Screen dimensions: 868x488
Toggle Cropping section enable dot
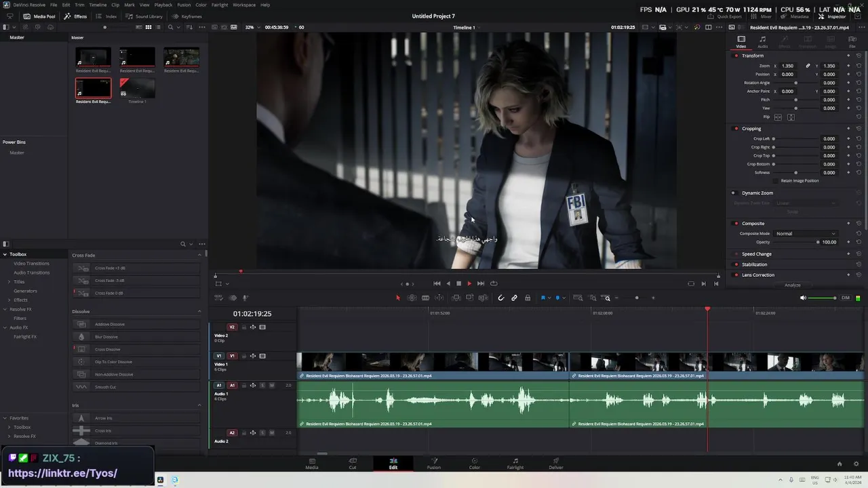tap(736, 128)
